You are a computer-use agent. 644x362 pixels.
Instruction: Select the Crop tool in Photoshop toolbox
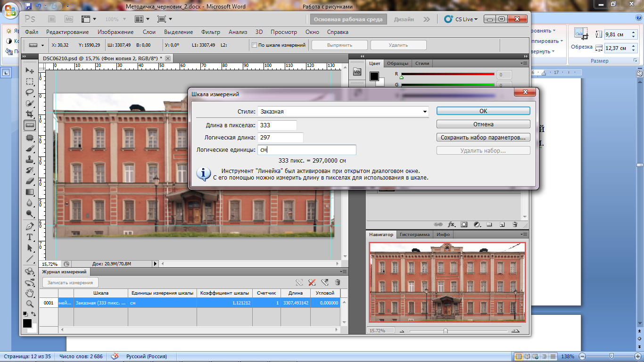(30, 114)
